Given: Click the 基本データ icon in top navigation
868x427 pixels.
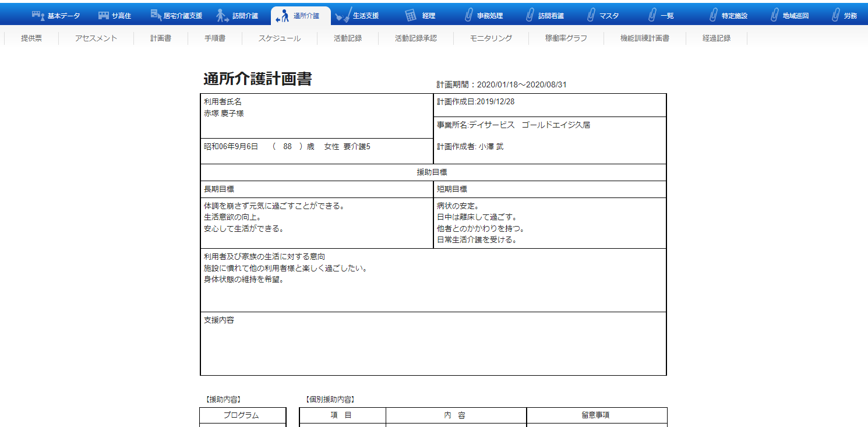Looking at the screenshot, I should 38,15.
